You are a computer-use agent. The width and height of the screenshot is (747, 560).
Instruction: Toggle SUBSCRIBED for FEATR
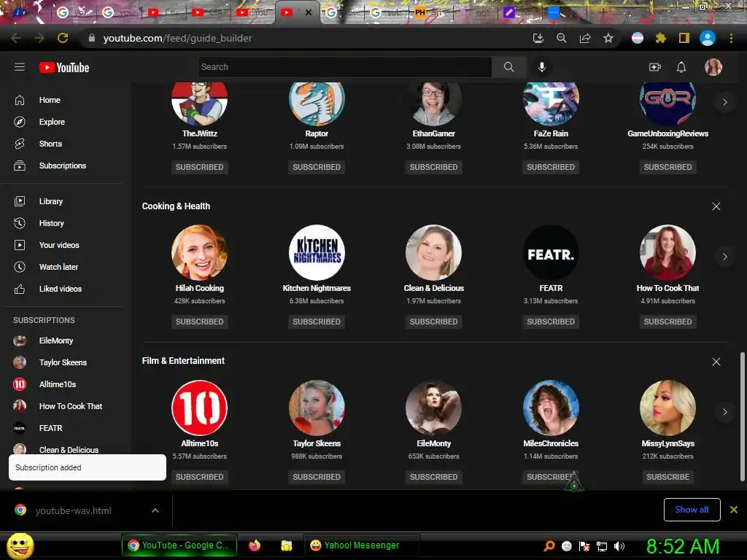pyautogui.click(x=551, y=322)
